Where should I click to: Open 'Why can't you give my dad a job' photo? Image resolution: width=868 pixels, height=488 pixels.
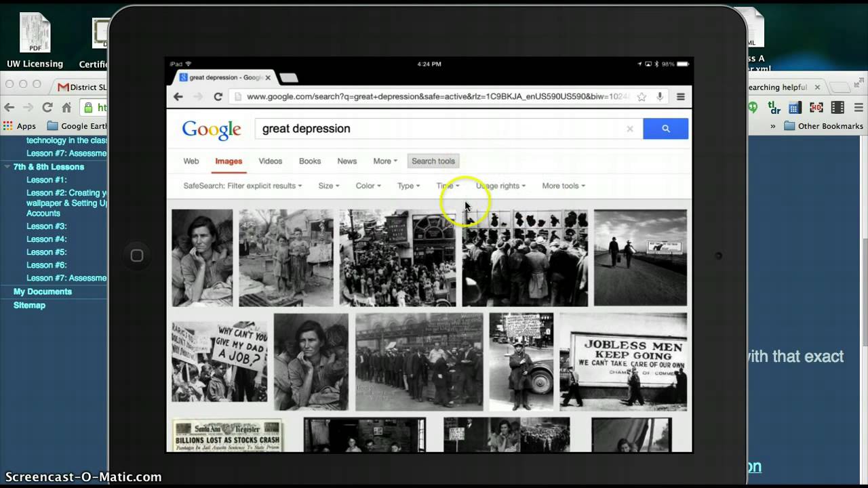point(220,361)
